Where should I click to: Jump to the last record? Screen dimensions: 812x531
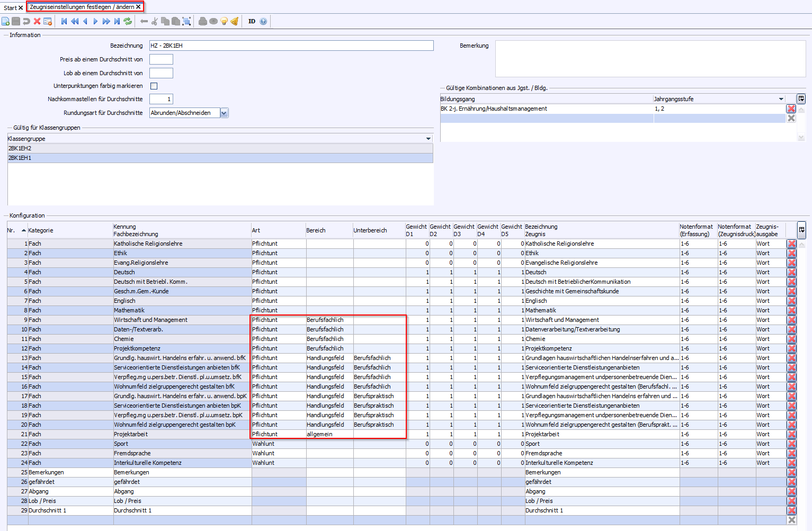tap(117, 21)
